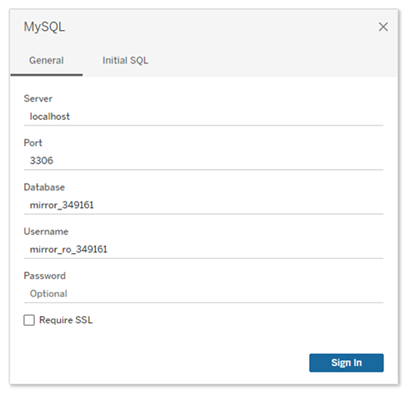Click the Server field label

tap(38, 99)
